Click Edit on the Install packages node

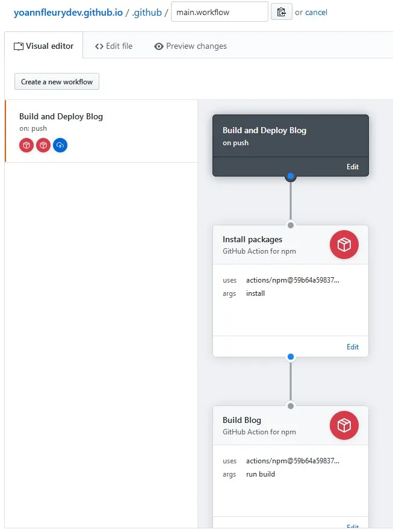coord(352,346)
